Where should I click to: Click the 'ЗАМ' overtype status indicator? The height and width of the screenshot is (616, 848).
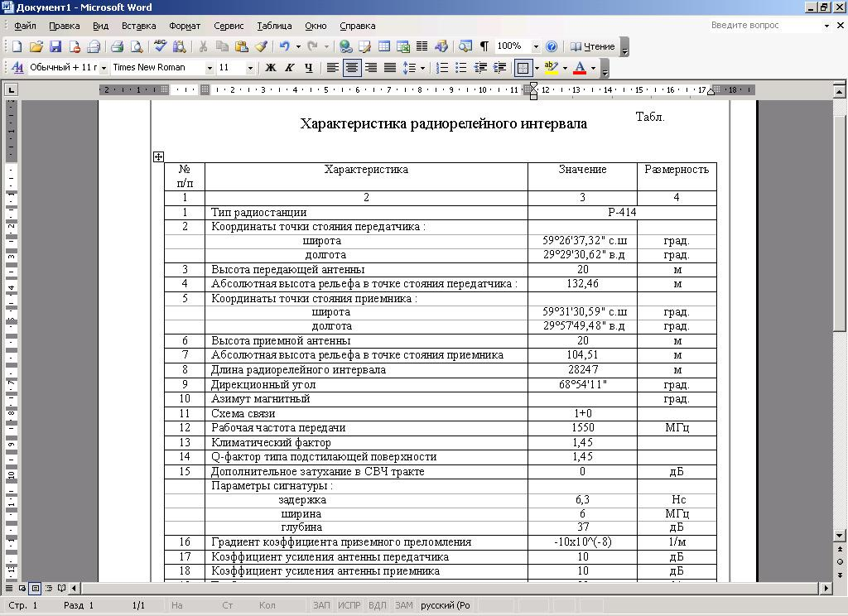(x=403, y=605)
